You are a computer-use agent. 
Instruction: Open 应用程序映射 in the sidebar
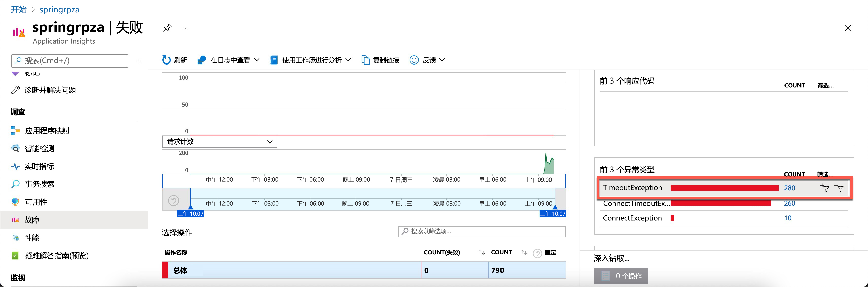[x=47, y=131]
